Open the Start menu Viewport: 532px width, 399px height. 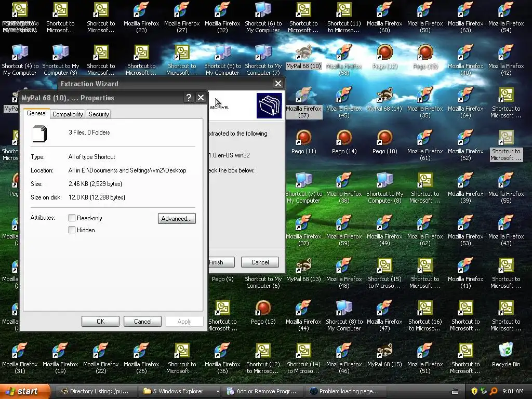[24, 391]
